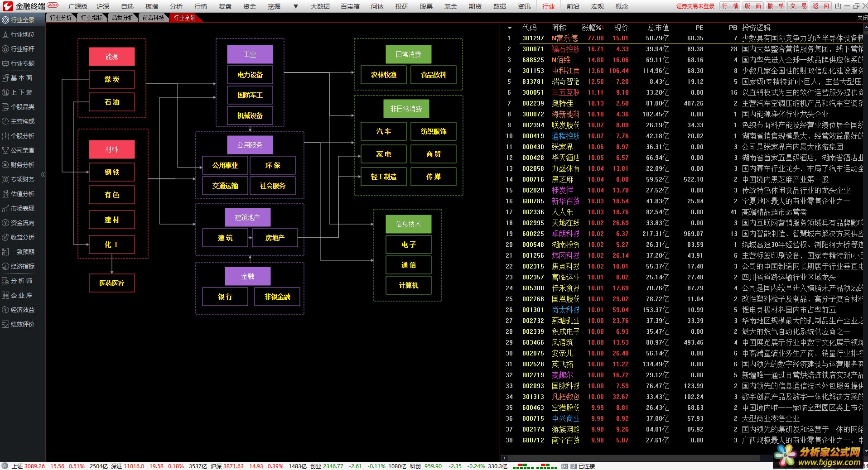Open 主营构成 pie icon in sidebar

tap(5, 121)
